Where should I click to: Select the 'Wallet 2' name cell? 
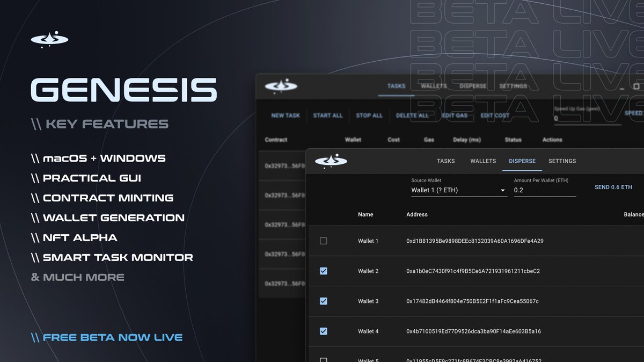[368, 271]
